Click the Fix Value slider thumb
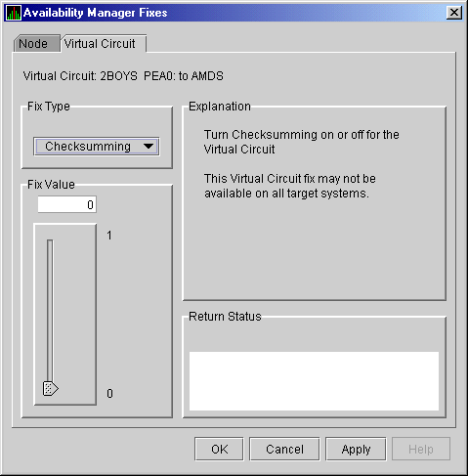 51,388
